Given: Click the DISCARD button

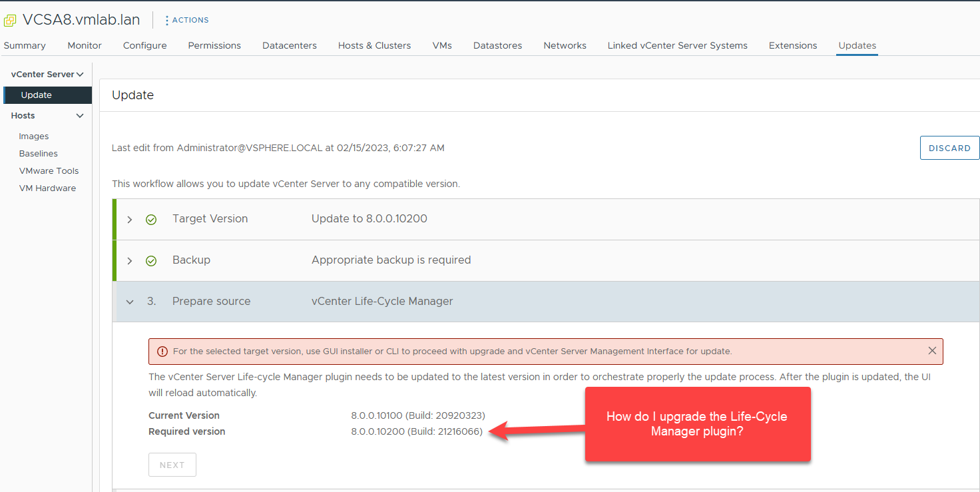Looking at the screenshot, I should coord(949,147).
